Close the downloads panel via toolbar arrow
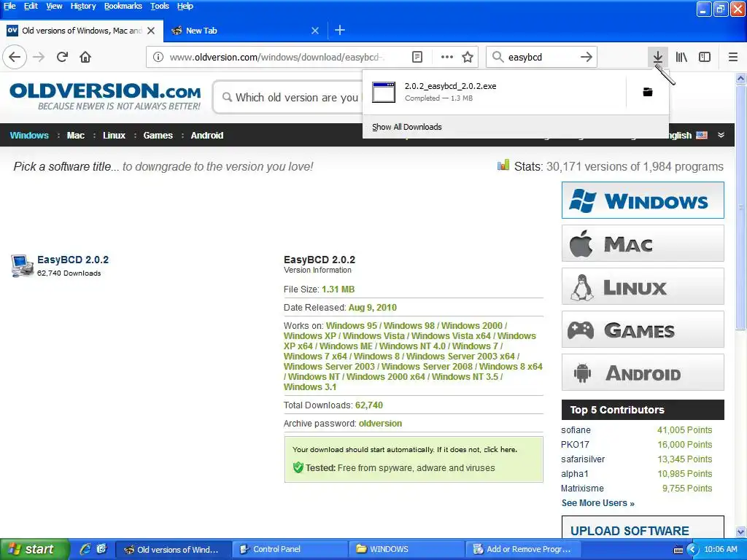The image size is (747, 560). (x=658, y=57)
